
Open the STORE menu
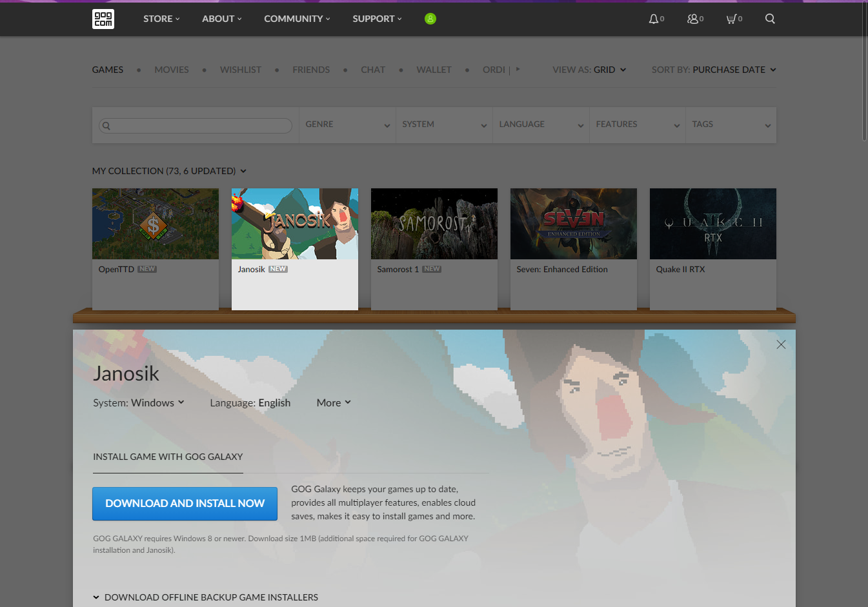(x=161, y=19)
